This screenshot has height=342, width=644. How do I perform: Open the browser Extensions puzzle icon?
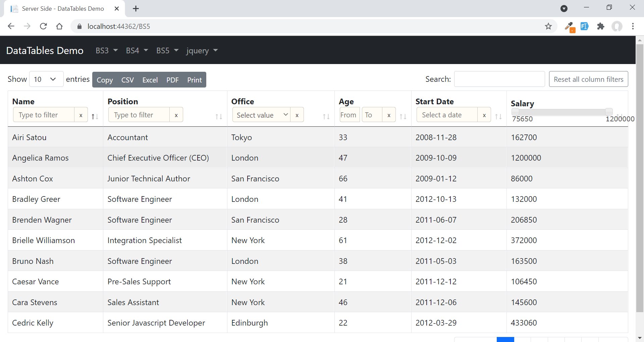601,26
